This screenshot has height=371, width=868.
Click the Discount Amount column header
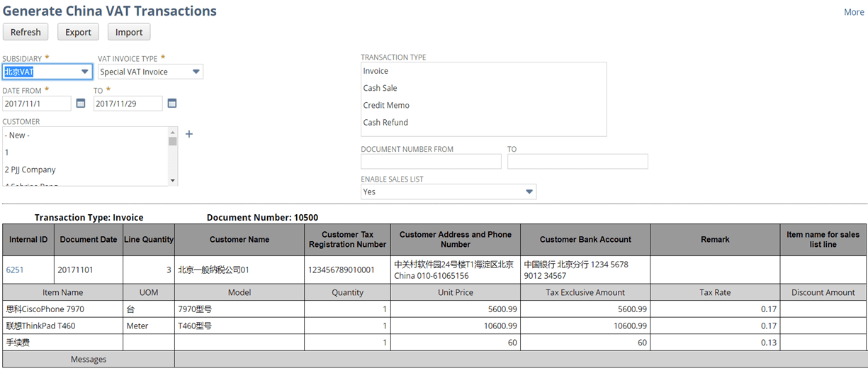tap(823, 292)
